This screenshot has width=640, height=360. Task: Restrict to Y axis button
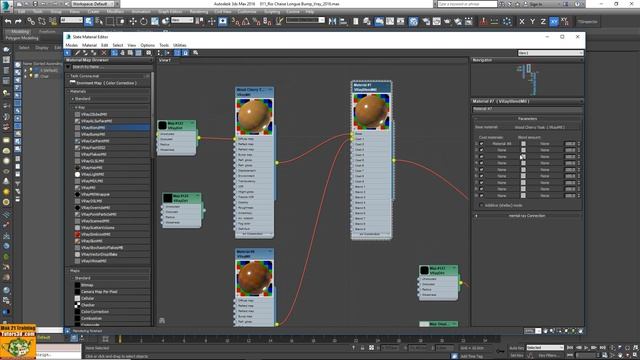[532, 21]
